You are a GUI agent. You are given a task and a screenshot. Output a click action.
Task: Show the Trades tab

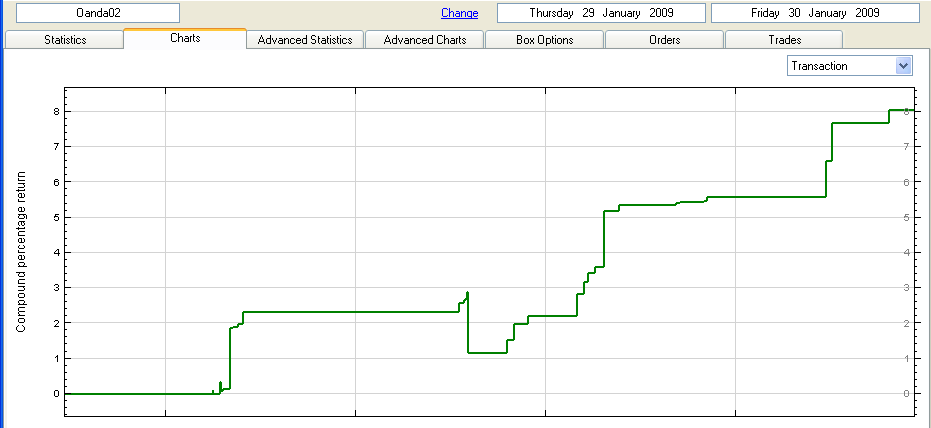tap(784, 40)
